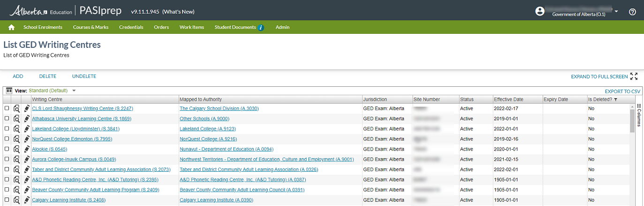Edit pencil icon for Alookie row
Viewport: 644px width, 206px height.
pyautogui.click(x=27, y=149)
